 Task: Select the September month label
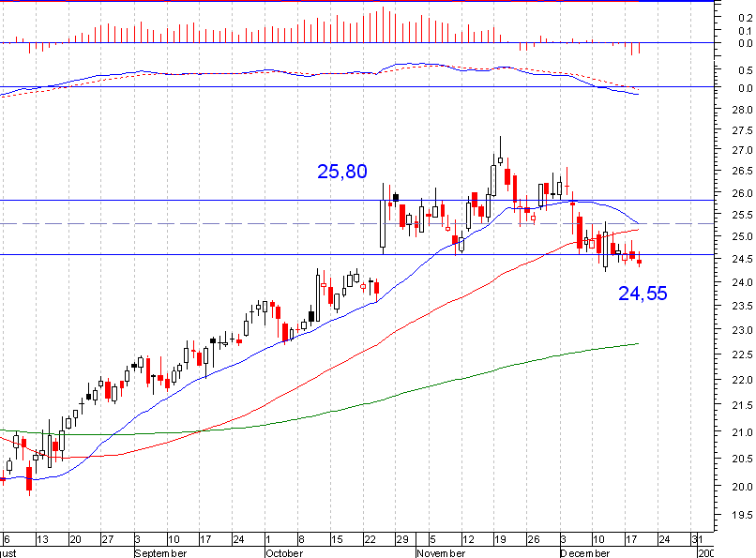coord(160,553)
